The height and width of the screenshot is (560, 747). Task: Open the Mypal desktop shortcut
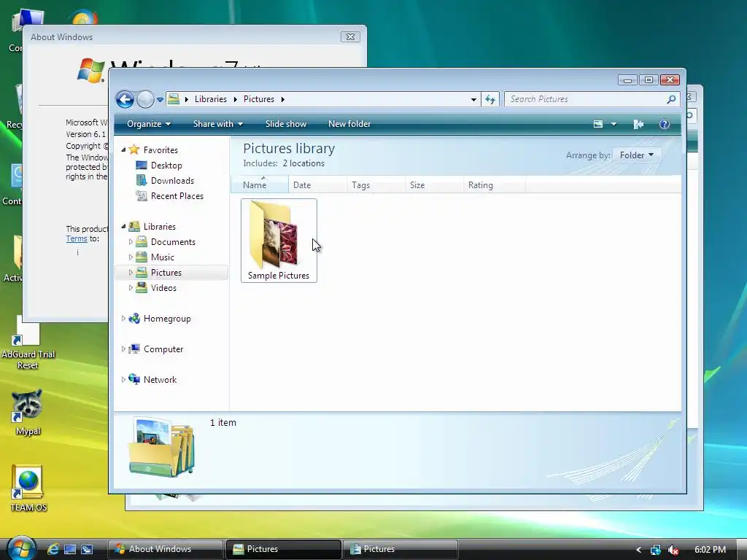pos(27,413)
